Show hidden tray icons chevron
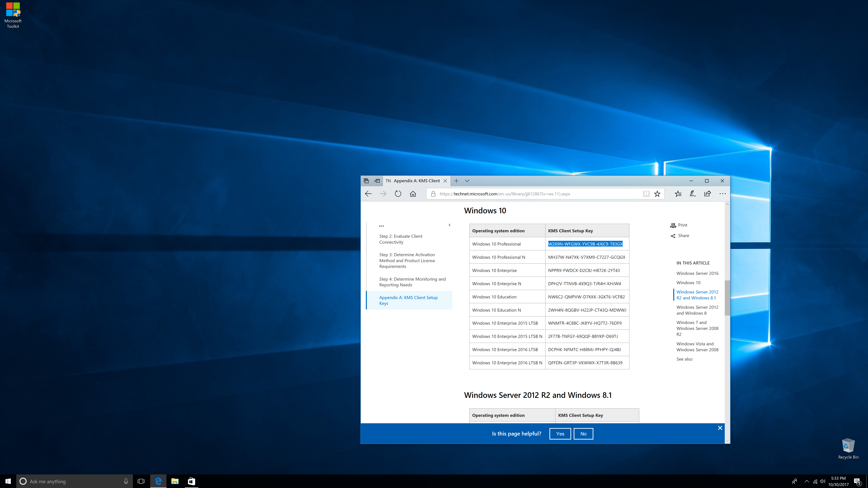 click(x=807, y=481)
